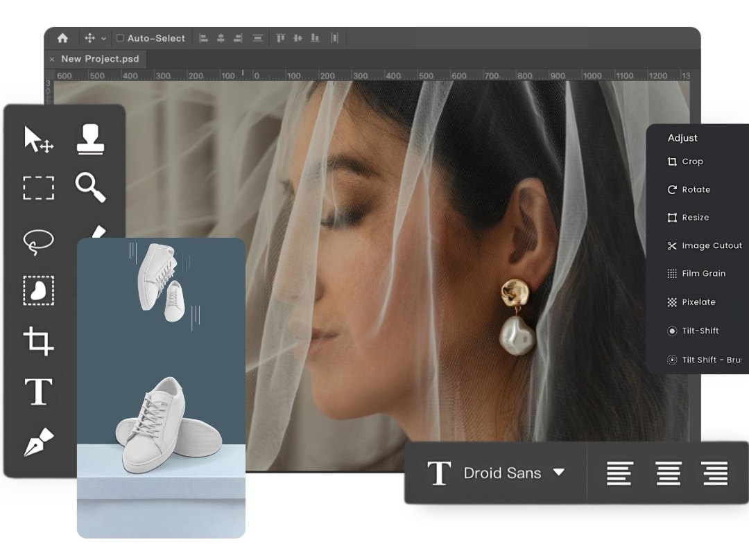Screen dimensions: 749x560
Task: Click the Home icon in top bar
Action: click(x=62, y=38)
